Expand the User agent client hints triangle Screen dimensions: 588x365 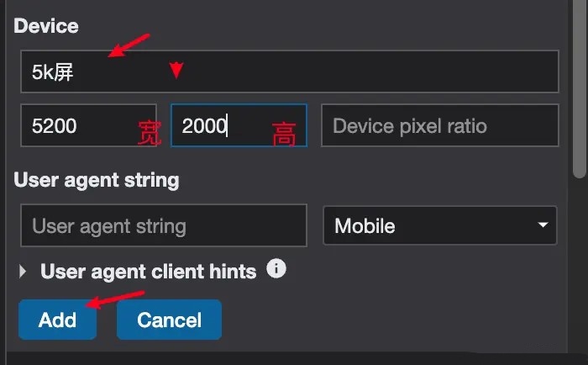pyautogui.click(x=23, y=272)
